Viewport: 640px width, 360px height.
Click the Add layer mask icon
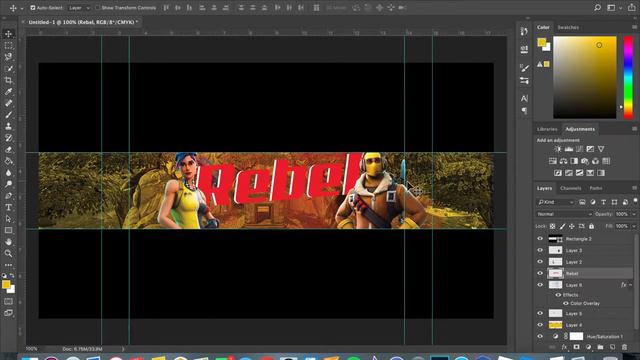click(576, 347)
